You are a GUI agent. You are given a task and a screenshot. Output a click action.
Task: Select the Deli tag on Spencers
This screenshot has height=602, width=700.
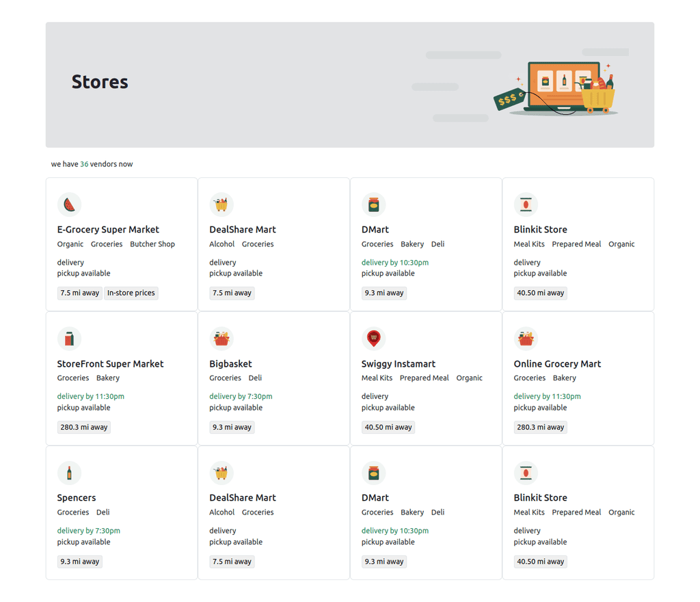tap(103, 512)
